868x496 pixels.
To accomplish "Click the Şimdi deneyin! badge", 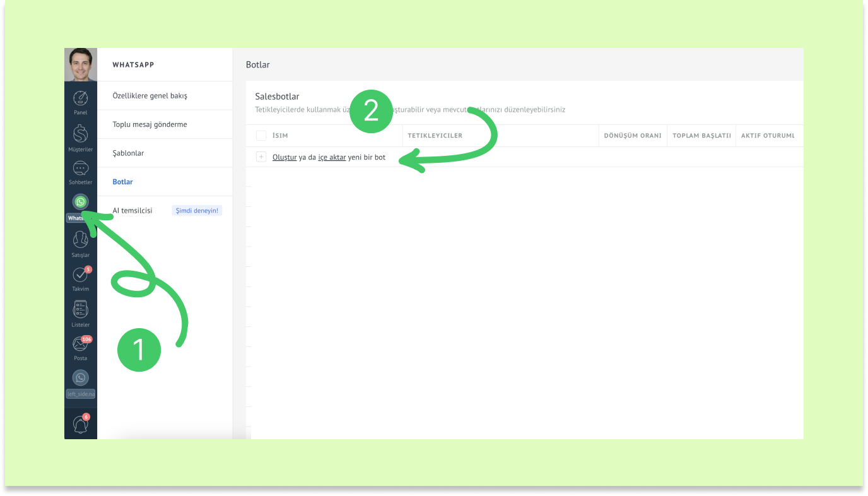I will click(197, 211).
